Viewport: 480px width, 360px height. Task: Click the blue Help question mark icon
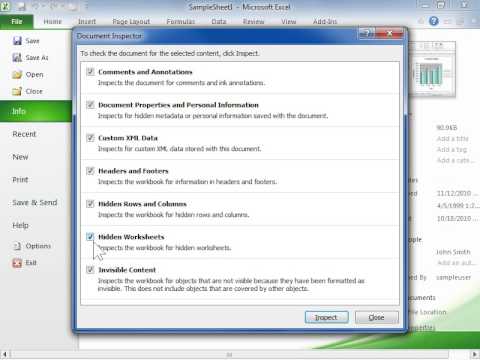click(x=434, y=21)
